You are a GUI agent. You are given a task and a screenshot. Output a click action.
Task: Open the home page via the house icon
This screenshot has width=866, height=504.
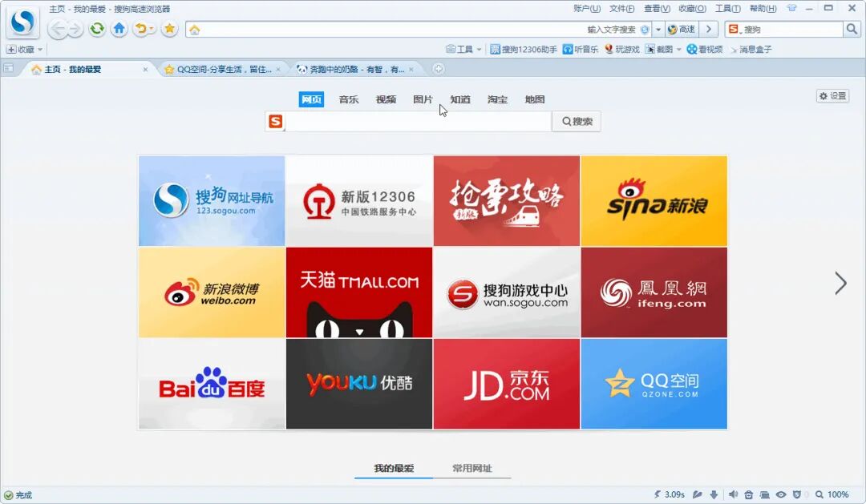119,29
